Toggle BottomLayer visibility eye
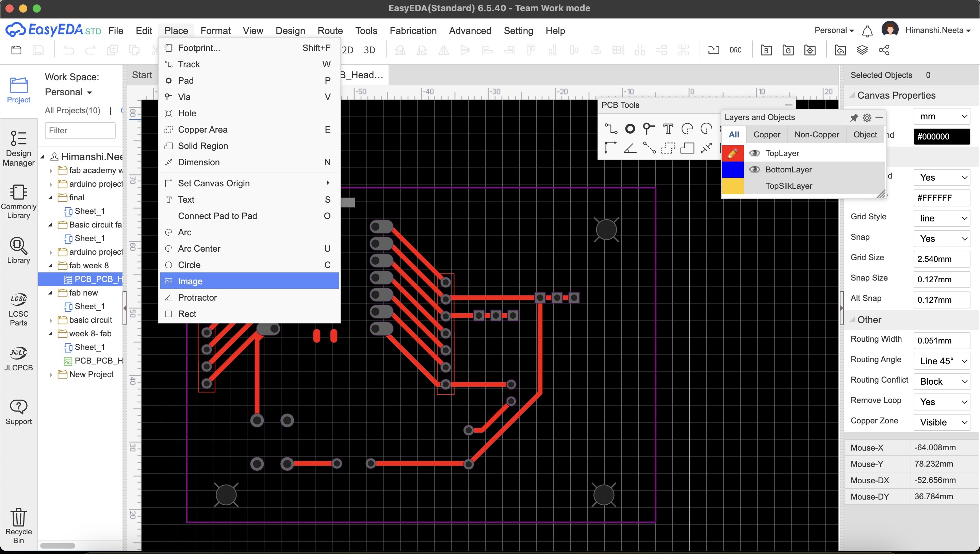 tap(754, 169)
